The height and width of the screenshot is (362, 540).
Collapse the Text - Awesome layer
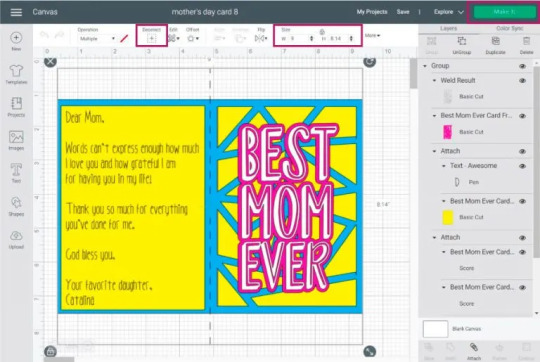pyautogui.click(x=444, y=166)
